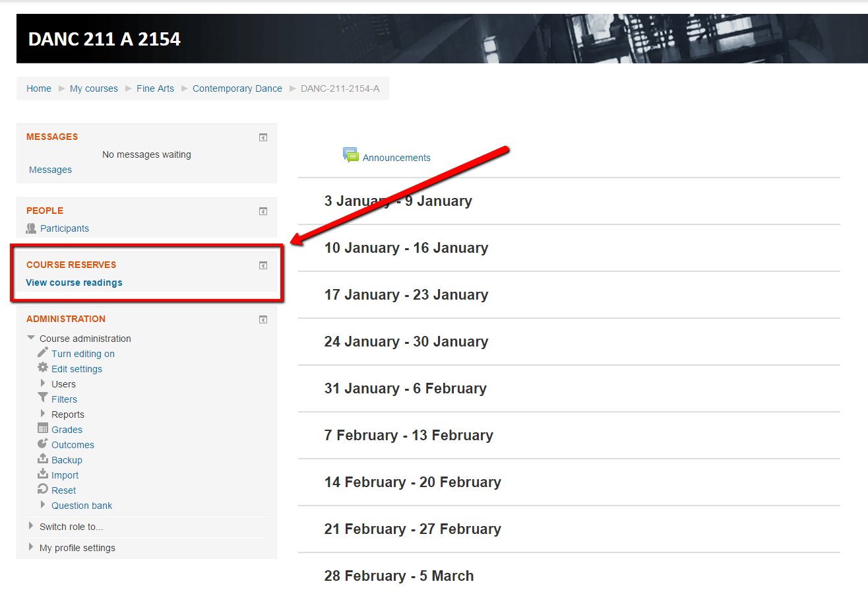Open the Outcomes link
This screenshot has width=868, height=596.
pyautogui.click(x=73, y=445)
